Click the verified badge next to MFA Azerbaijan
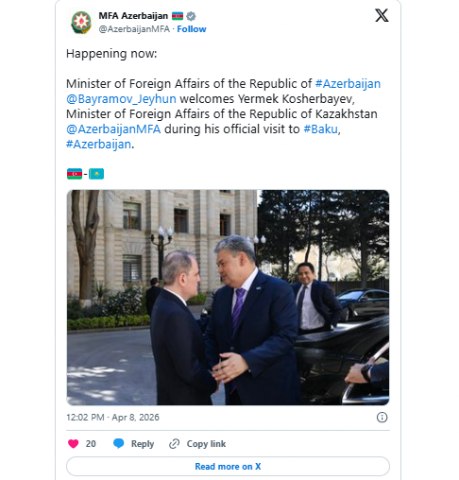The image size is (459, 480). tap(191, 16)
